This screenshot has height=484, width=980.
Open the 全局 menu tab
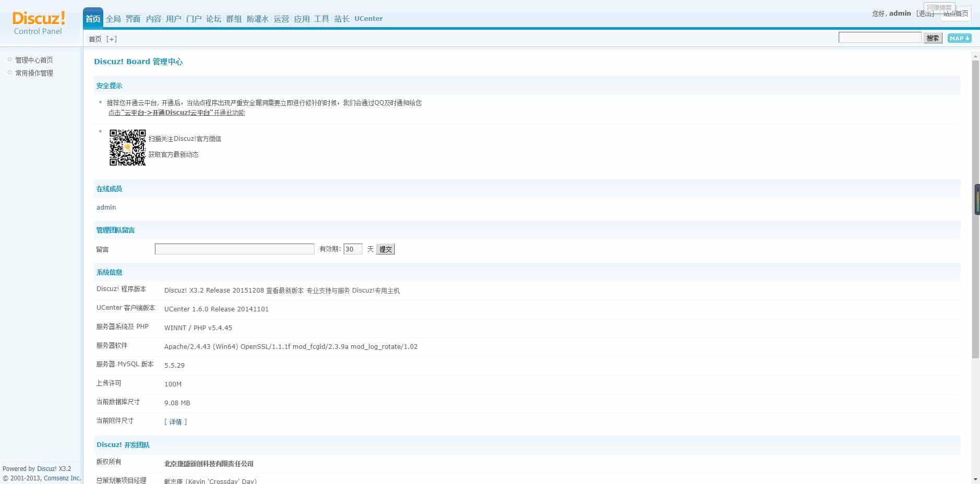113,19
